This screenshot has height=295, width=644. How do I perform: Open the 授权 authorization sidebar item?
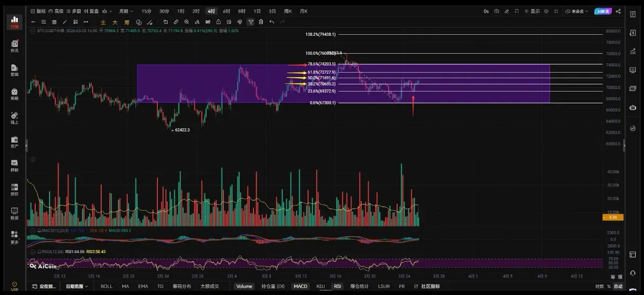14,190
